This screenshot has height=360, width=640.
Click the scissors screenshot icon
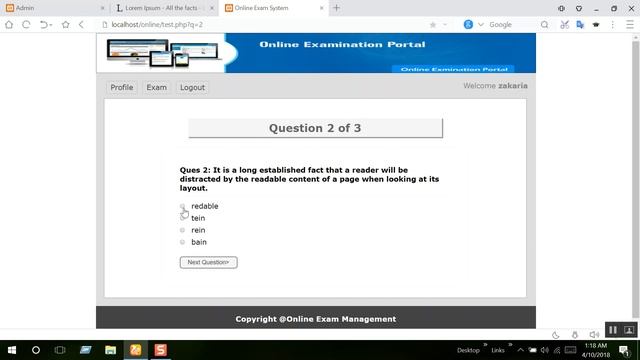(564, 24)
